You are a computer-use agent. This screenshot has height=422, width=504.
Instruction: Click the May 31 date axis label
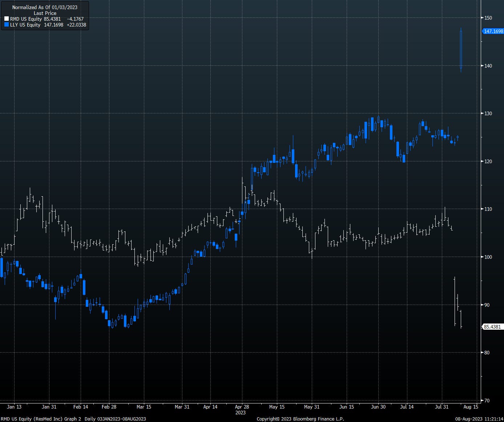[312, 407]
